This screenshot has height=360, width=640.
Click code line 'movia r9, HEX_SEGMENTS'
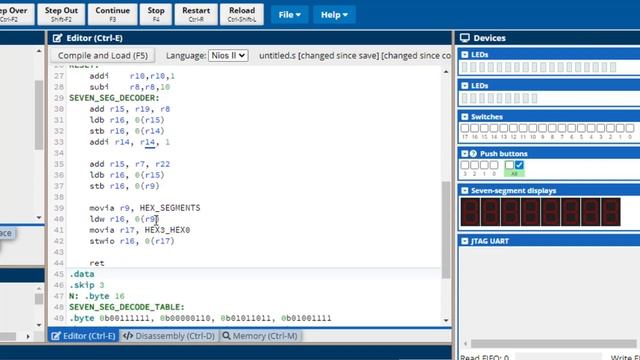(x=145, y=208)
